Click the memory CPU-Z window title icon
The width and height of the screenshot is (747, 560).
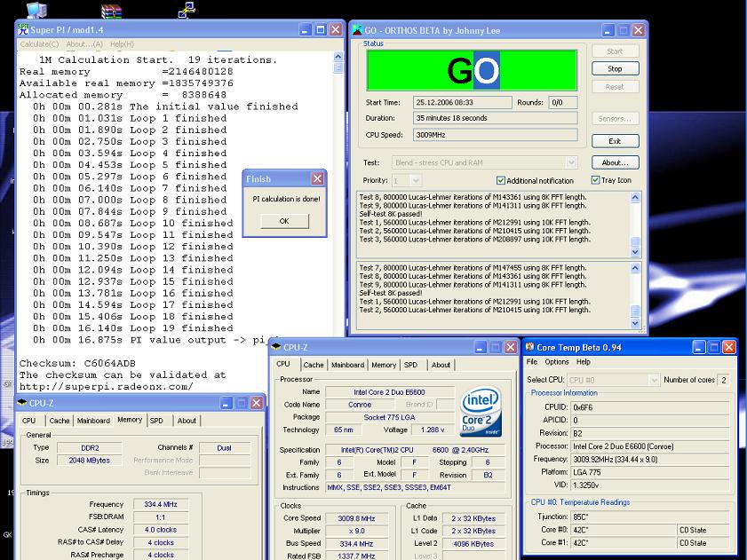22,403
